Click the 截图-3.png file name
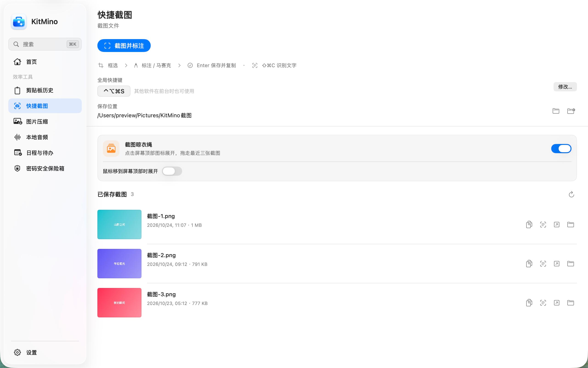This screenshot has width=588, height=368. (161, 294)
